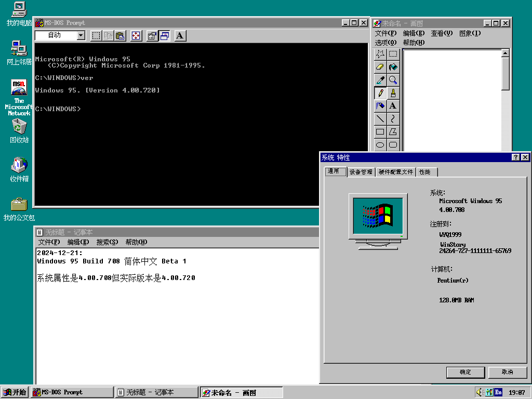Viewport: 532px width, 399px height.
Task: Pick the Rounded Rectangle tool in Paint
Action: tap(393, 145)
